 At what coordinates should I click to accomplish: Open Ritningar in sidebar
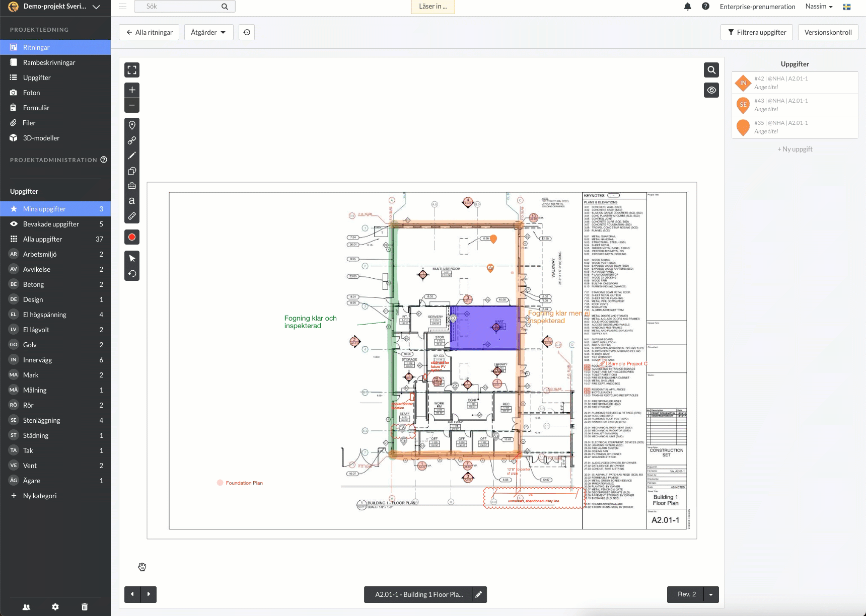tap(55, 47)
